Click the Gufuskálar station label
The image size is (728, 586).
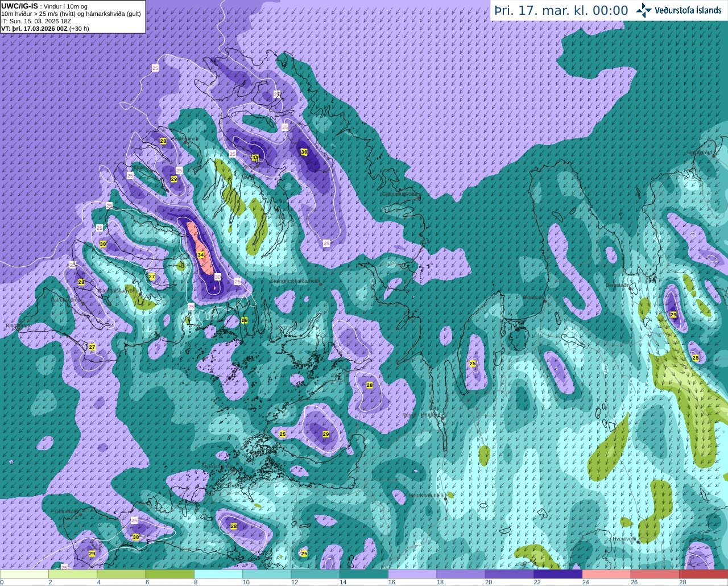[66, 511]
